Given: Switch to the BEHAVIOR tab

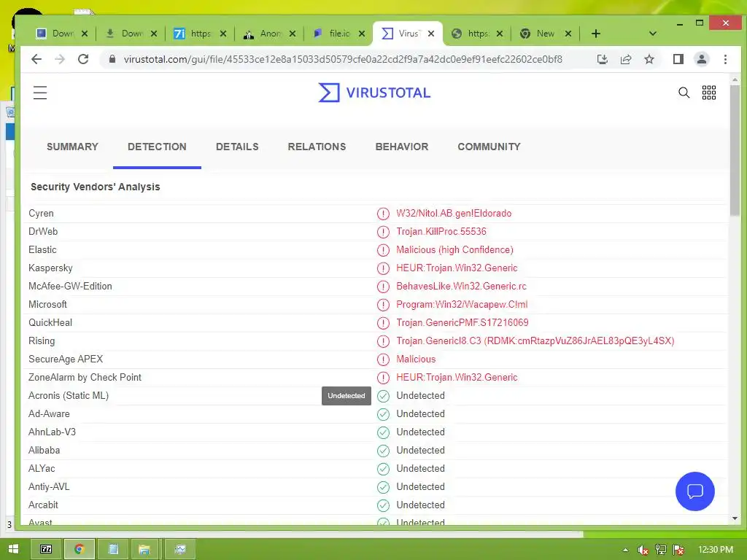Looking at the screenshot, I should pyautogui.click(x=402, y=147).
